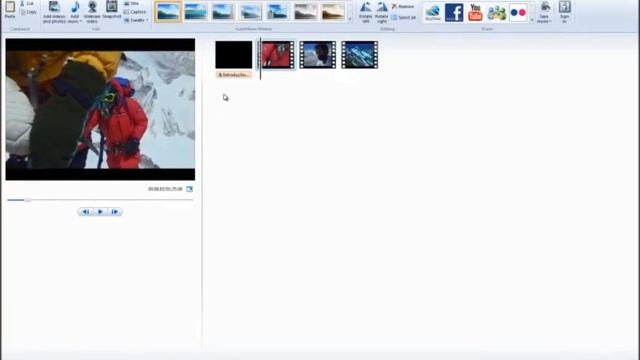Select the climber face video clip
The width and height of the screenshot is (640, 360).
(x=318, y=55)
